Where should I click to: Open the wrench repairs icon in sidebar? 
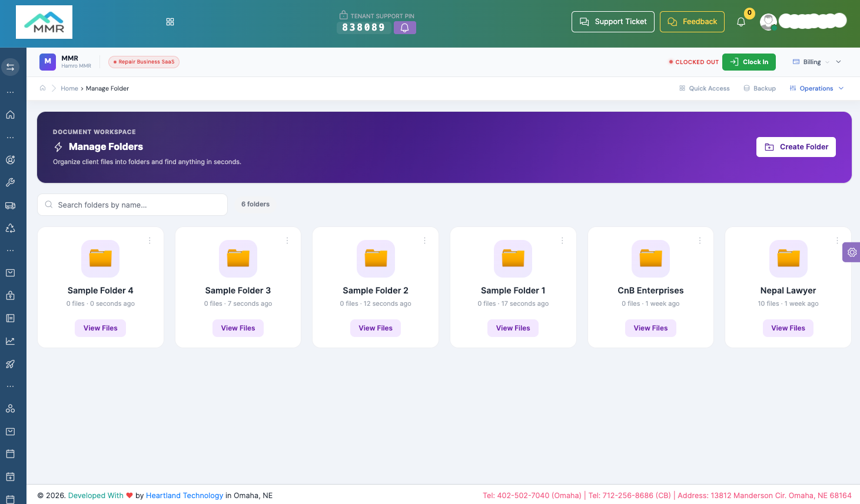point(10,182)
